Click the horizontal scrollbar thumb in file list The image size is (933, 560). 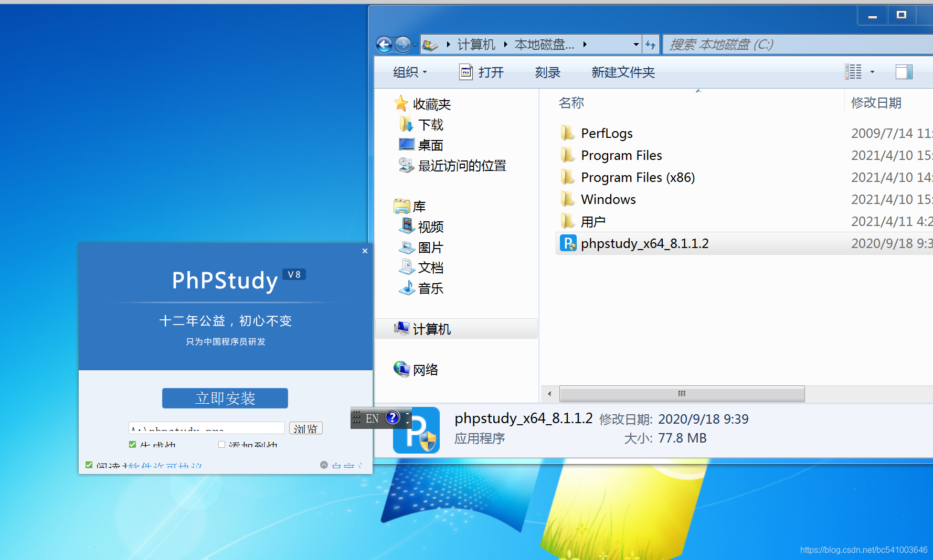(x=682, y=394)
